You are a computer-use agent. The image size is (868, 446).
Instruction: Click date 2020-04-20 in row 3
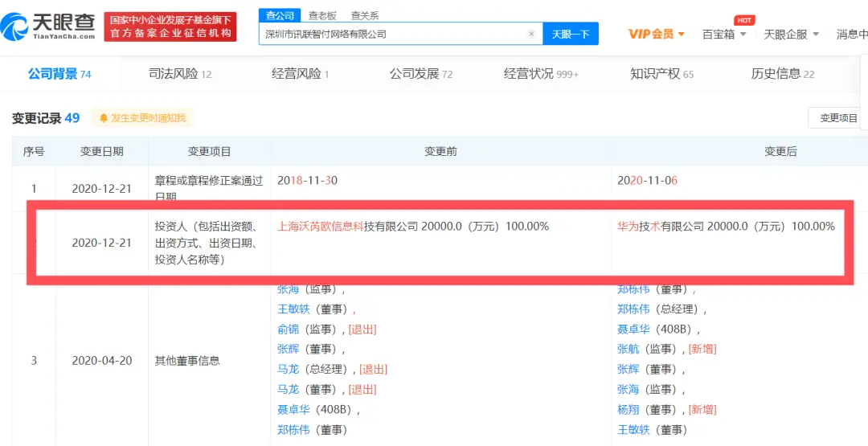click(102, 361)
